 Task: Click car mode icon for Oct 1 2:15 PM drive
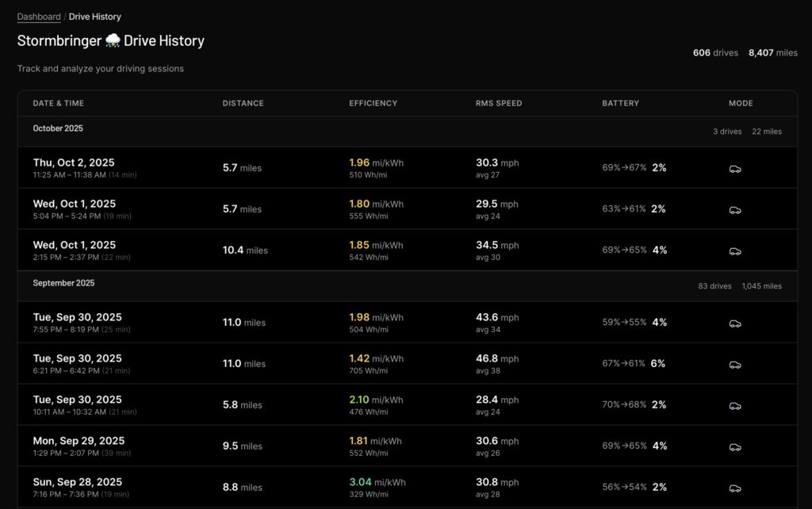[x=735, y=251]
